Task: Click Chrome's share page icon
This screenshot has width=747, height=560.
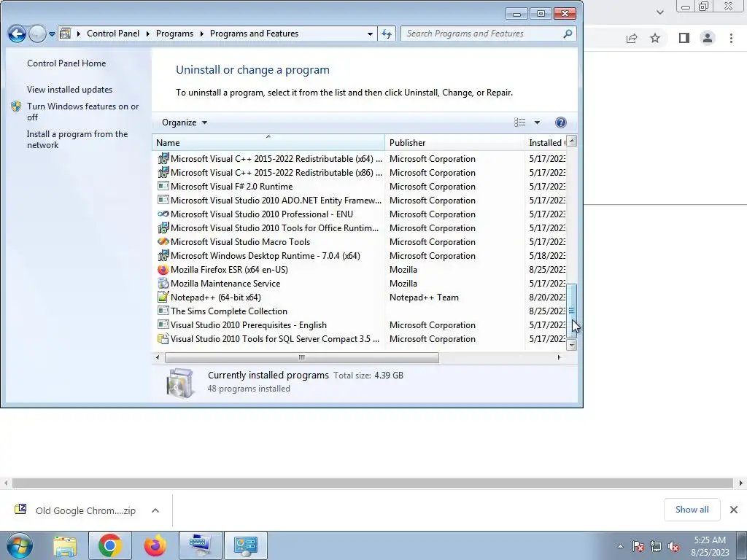Action: point(632,38)
